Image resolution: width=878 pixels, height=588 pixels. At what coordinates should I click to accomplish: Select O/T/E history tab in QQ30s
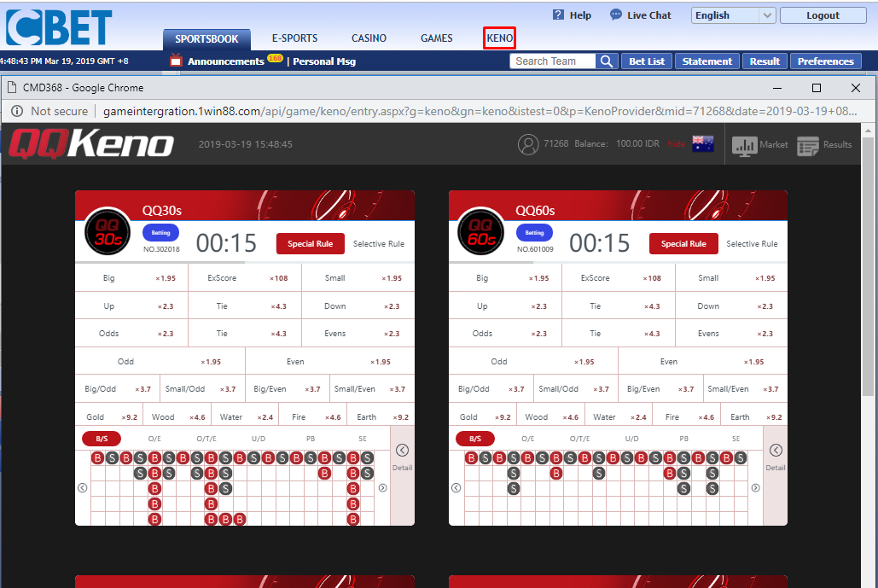coord(206,439)
